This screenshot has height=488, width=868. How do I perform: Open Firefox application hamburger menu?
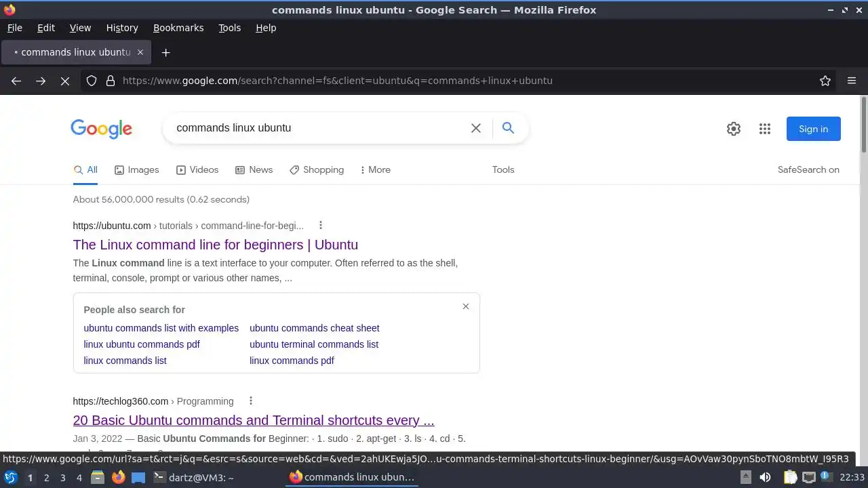tap(852, 81)
